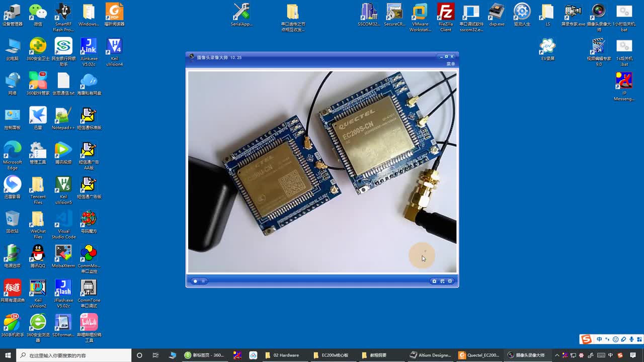Open the 微信 WeChat desktop icon
The width and height of the screenshot is (644, 362).
point(38,15)
